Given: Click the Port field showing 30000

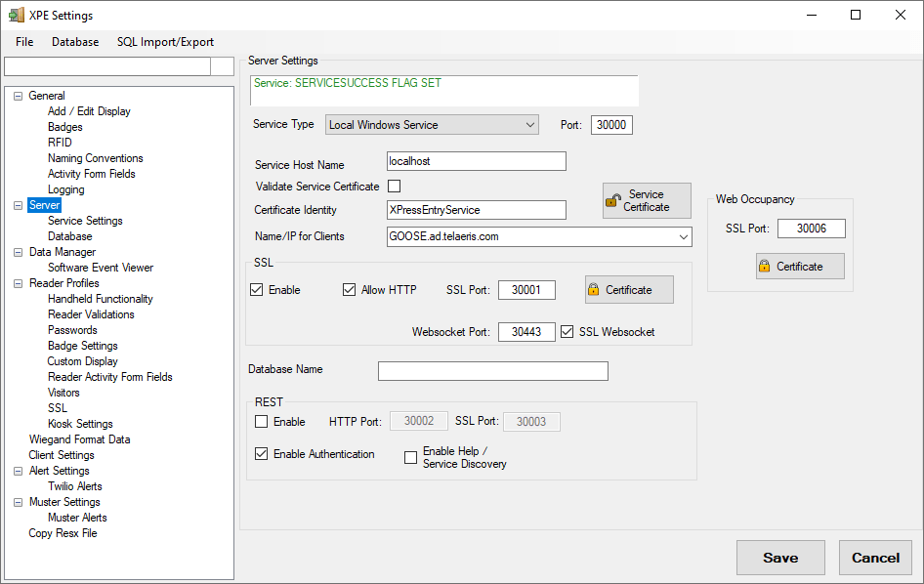Looking at the screenshot, I should [x=611, y=125].
